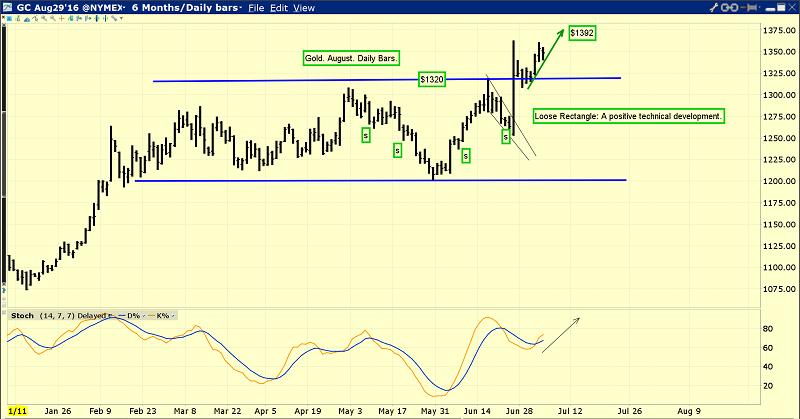Click the May 3 date axis label
The image size is (800, 419).
[350, 411]
